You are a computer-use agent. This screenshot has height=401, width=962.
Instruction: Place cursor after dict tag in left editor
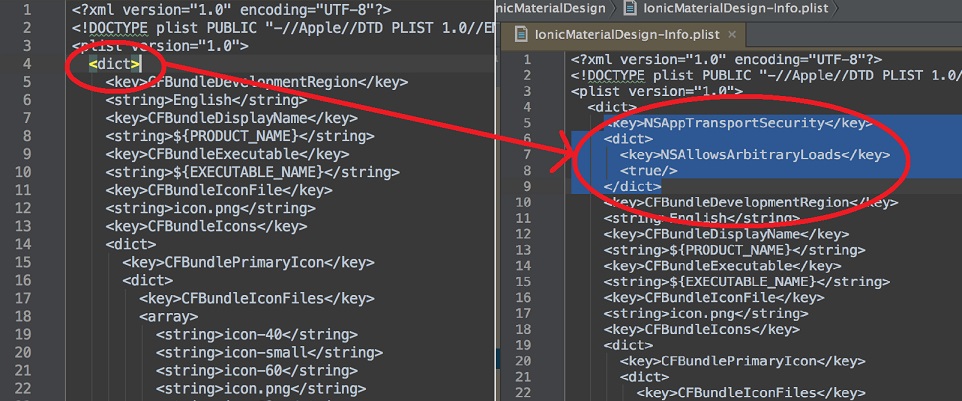[142, 64]
